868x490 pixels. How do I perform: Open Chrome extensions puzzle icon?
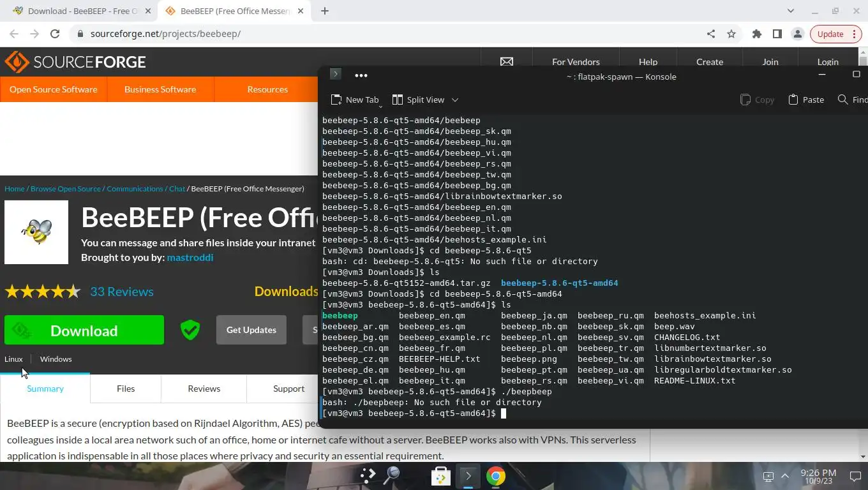757,34
